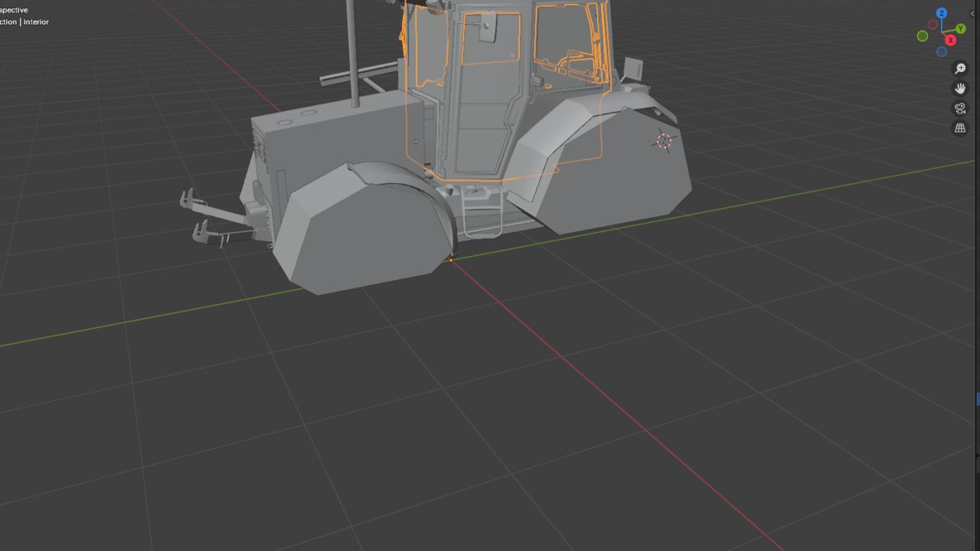Screen dimensions: 980x551
Task: Click the negative Y axis gizmo circle
Action: point(923,36)
